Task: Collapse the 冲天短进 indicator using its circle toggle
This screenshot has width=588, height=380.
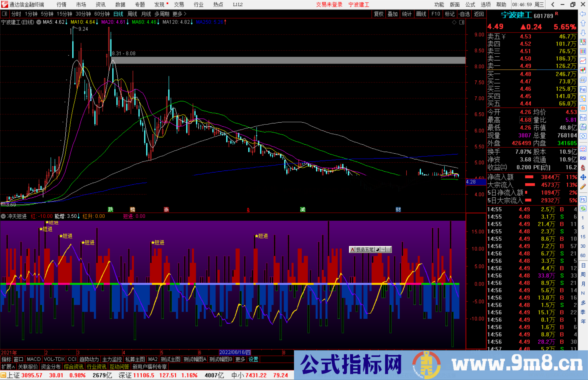Action: click(3, 216)
